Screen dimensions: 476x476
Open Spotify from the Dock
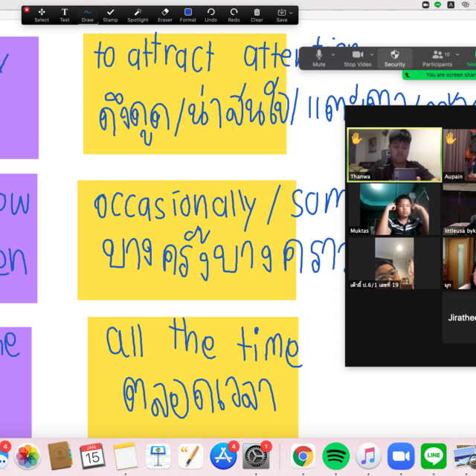[336, 454]
